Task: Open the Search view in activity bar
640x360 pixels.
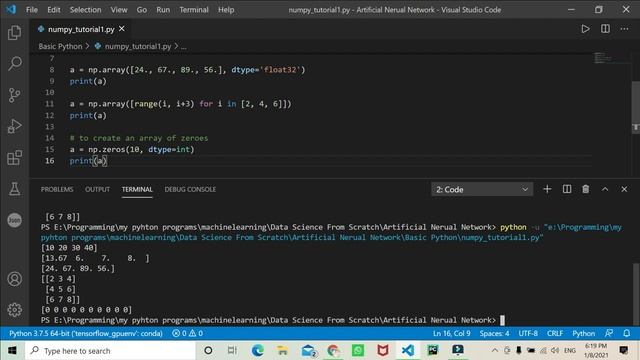Action: tap(15, 63)
